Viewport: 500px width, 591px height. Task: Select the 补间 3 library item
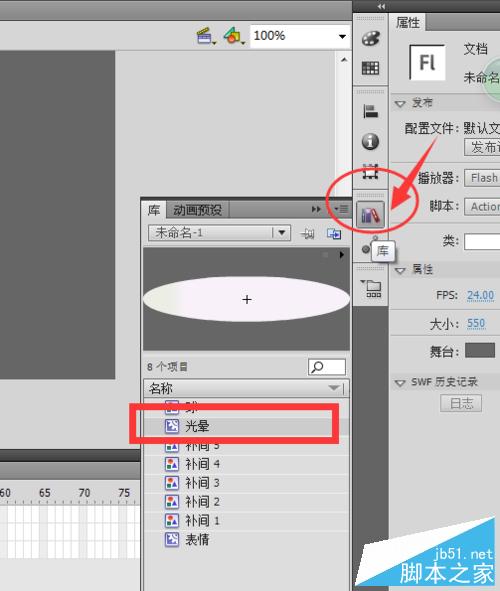click(x=246, y=483)
